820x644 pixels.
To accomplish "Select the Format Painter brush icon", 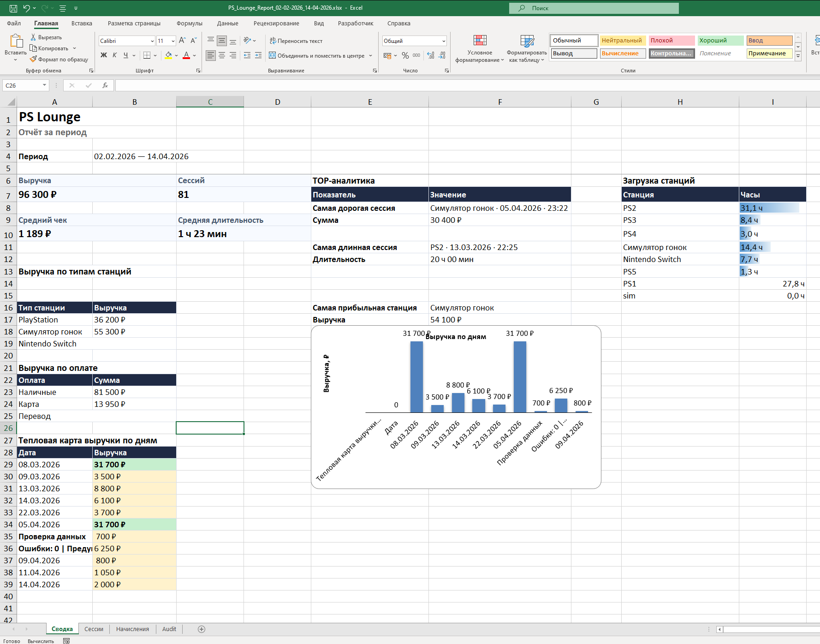I will (33, 59).
